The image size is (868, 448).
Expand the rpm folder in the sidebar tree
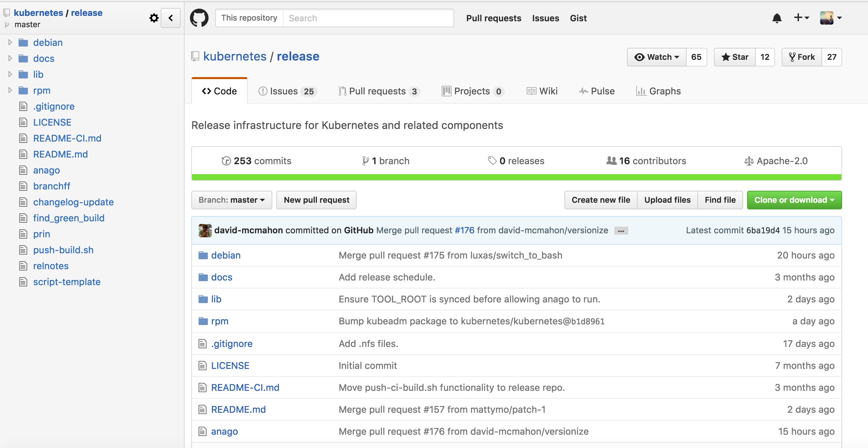pyautogui.click(x=10, y=90)
